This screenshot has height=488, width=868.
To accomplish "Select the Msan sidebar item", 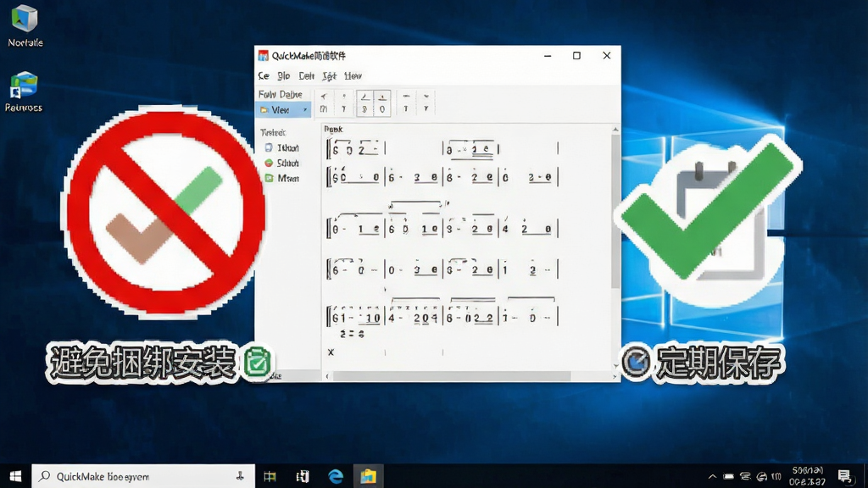I will coord(288,178).
